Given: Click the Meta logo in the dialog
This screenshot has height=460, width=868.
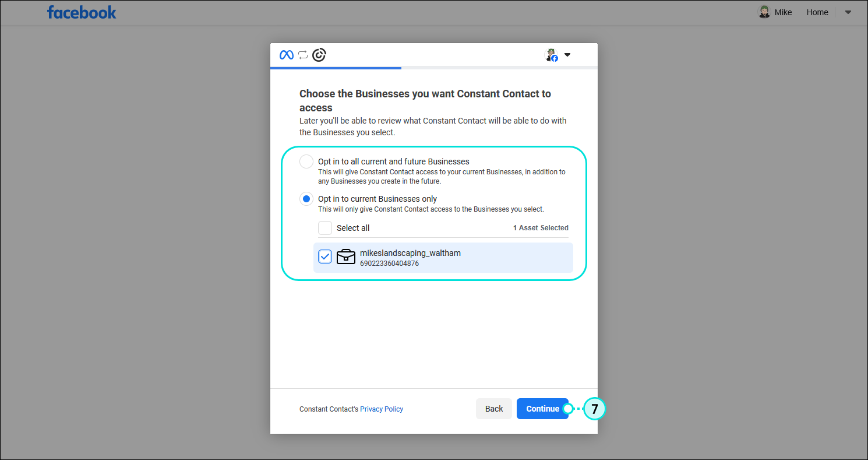Looking at the screenshot, I should [286, 55].
